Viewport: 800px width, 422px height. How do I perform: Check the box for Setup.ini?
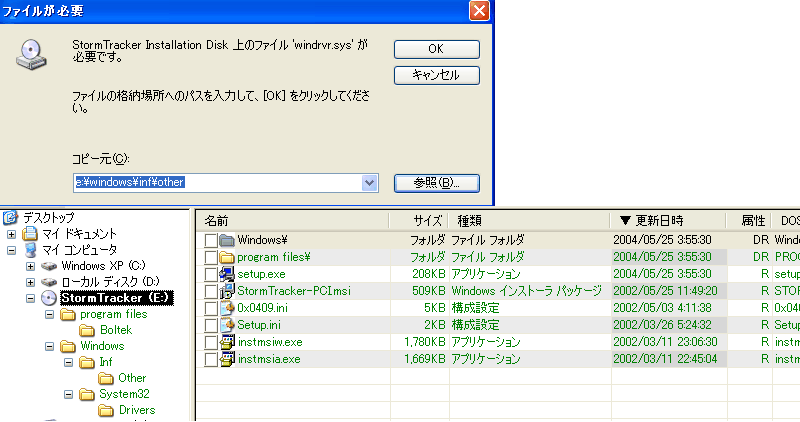coord(211,326)
